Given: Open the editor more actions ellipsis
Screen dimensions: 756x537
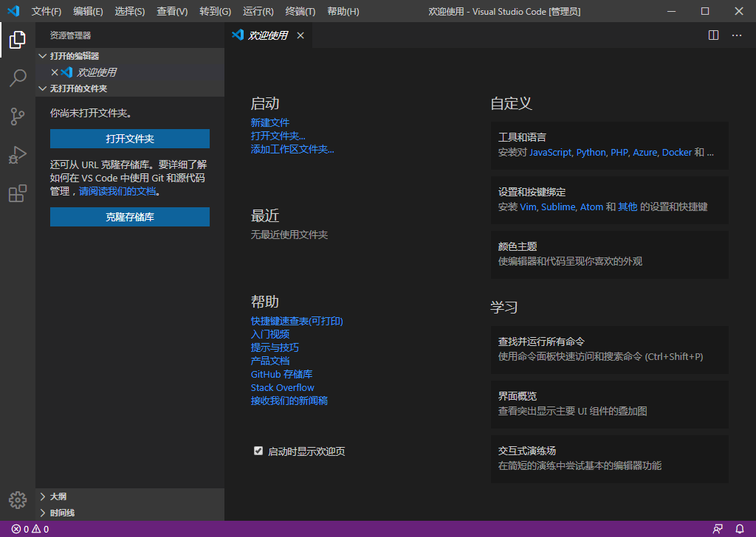Looking at the screenshot, I should point(737,35).
